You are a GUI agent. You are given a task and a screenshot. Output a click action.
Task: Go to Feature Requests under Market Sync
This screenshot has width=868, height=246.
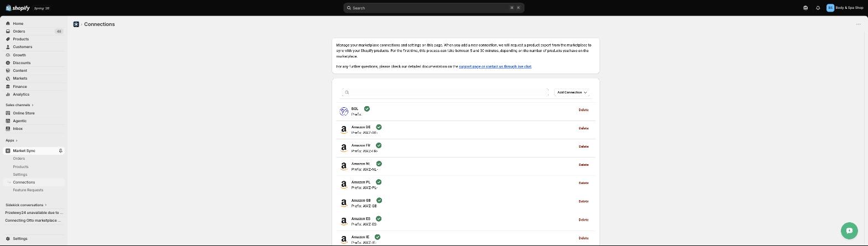point(28,190)
